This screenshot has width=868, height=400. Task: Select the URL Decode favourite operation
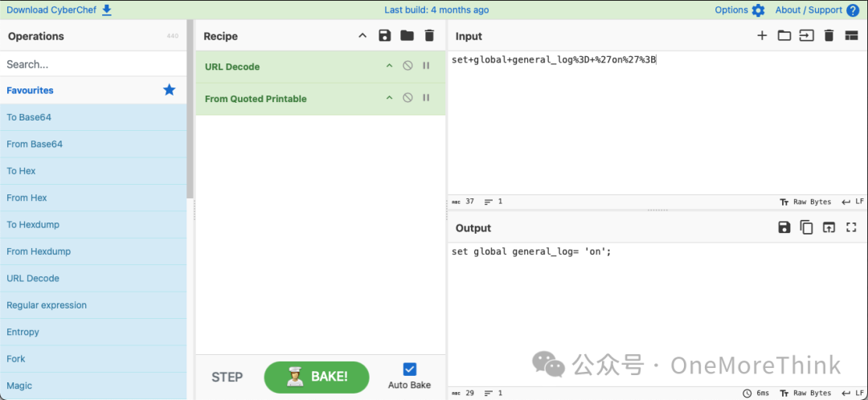pos(93,278)
